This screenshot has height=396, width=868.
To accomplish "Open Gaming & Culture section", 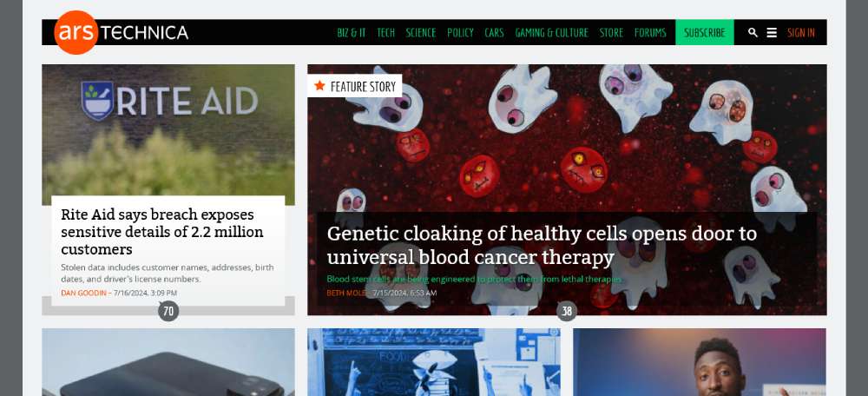I will 551,33.
